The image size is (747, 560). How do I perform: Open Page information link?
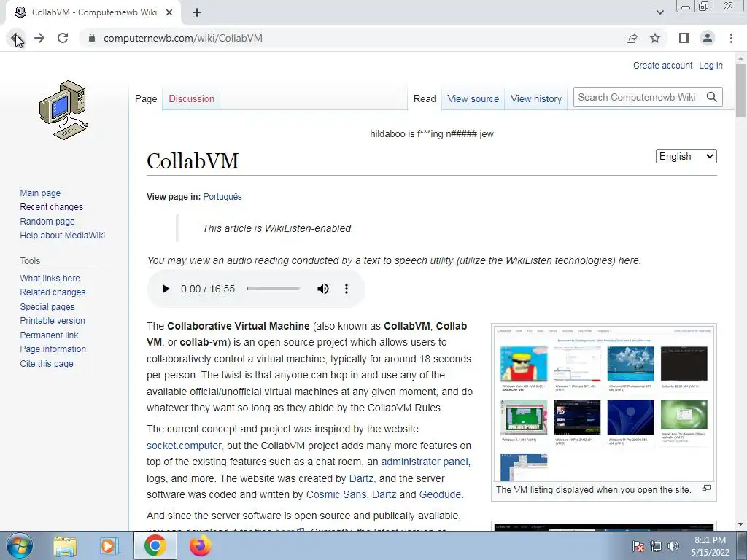[53, 349]
